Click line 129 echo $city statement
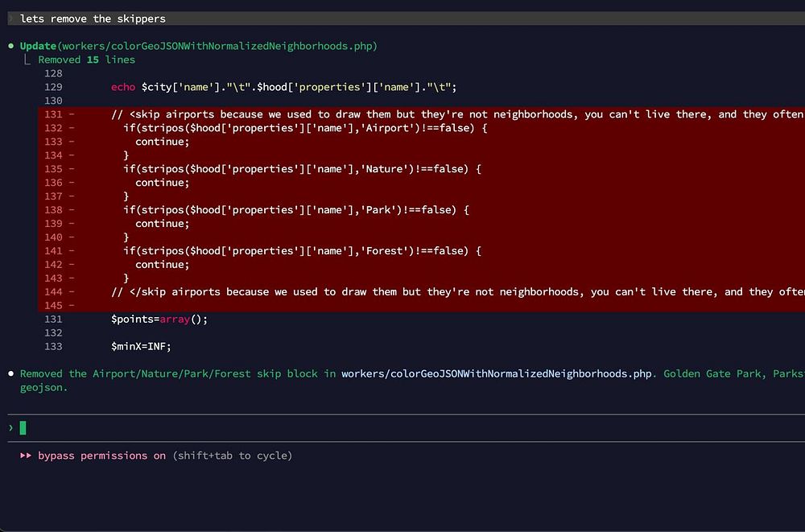 [x=283, y=87]
